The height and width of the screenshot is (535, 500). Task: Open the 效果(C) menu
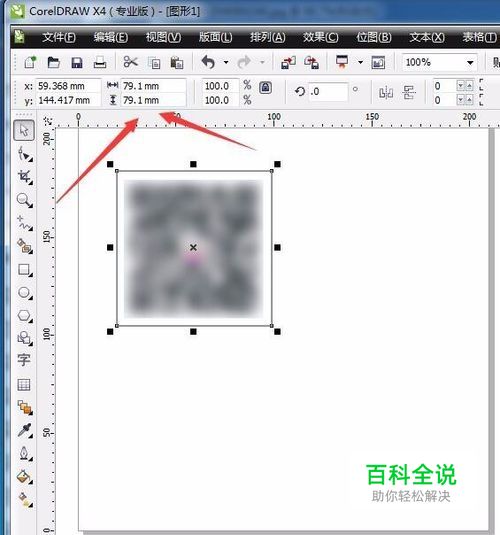tap(321, 37)
